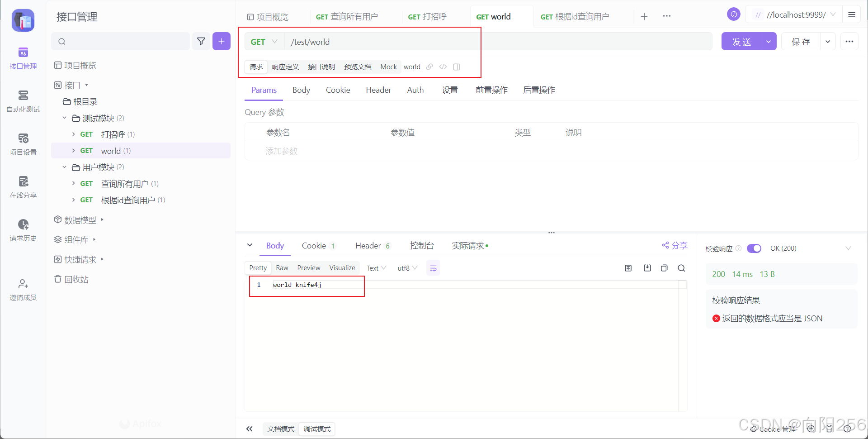Open response Cookie tab
Screen dimensions: 868x439
318,246
